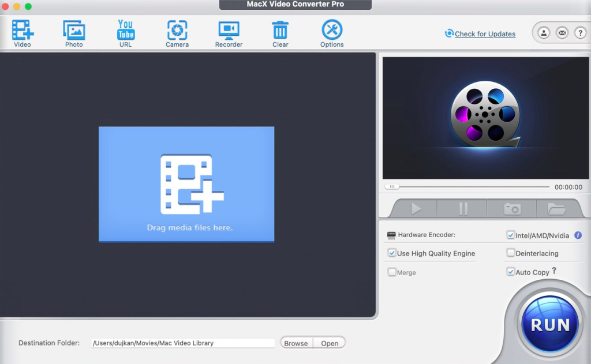Click the Check for Updates link
The height and width of the screenshot is (364, 591).
485,34
